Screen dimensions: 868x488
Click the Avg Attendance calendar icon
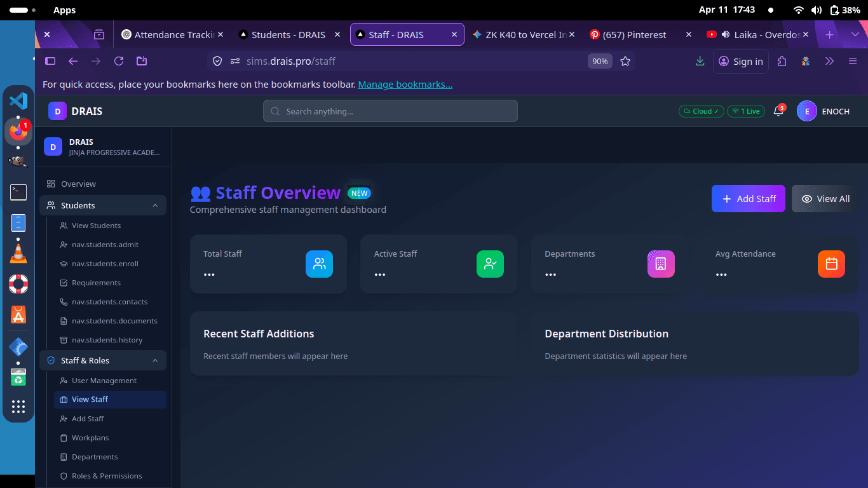coord(831,264)
